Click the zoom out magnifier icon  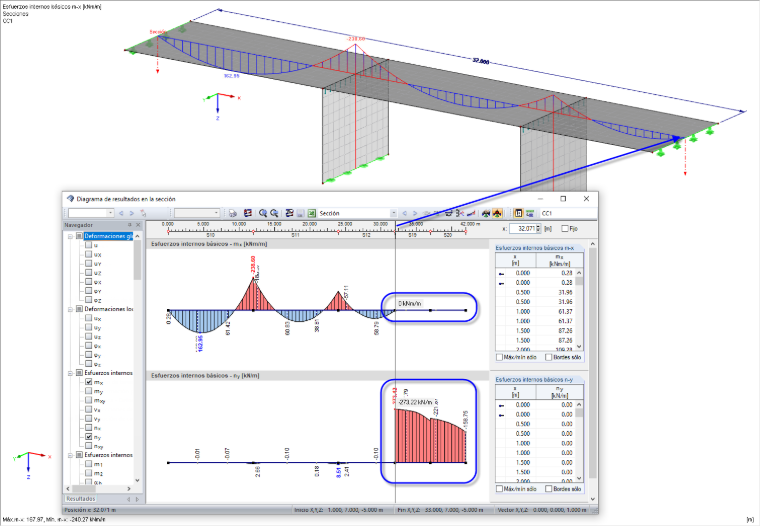click(x=274, y=213)
